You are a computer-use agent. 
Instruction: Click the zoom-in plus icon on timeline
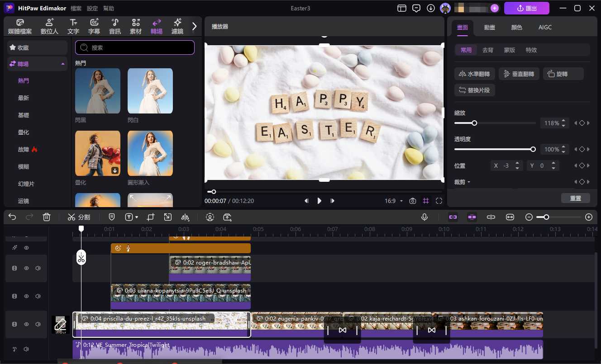pyautogui.click(x=588, y=217)
